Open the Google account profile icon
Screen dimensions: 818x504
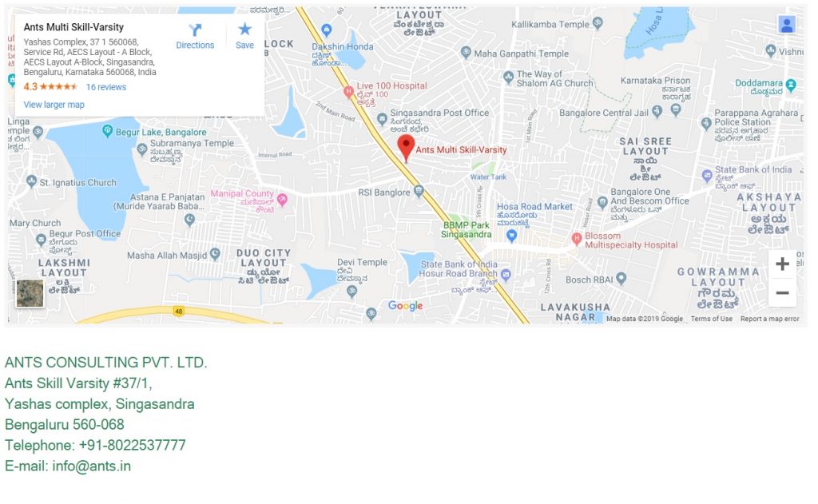coord(787,25)
